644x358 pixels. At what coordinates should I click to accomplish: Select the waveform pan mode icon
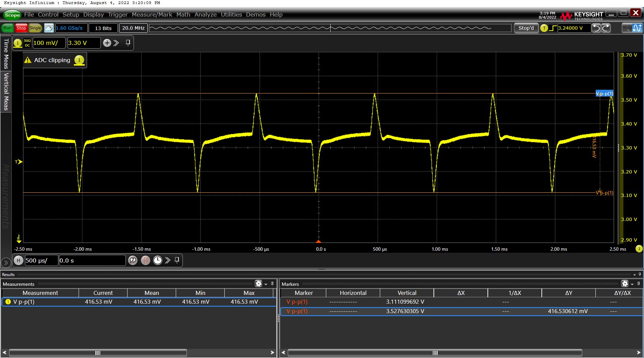pyautogui.click(x=637, y=28)
